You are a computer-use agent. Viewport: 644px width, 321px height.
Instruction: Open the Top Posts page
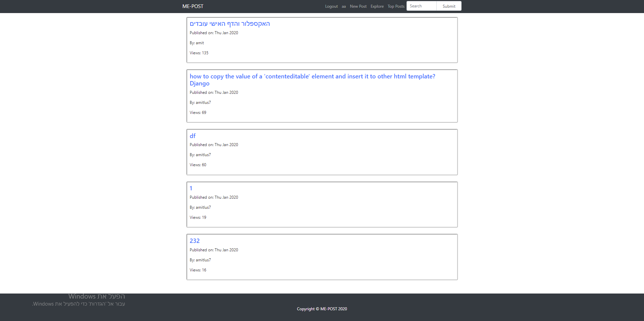click(x=395, y=6)
